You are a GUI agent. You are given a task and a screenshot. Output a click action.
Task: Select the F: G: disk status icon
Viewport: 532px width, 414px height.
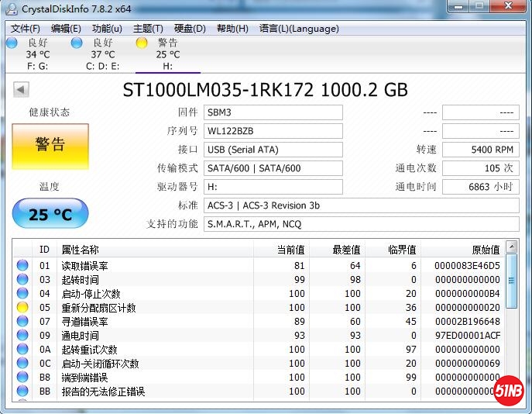(x=11, y=43)
